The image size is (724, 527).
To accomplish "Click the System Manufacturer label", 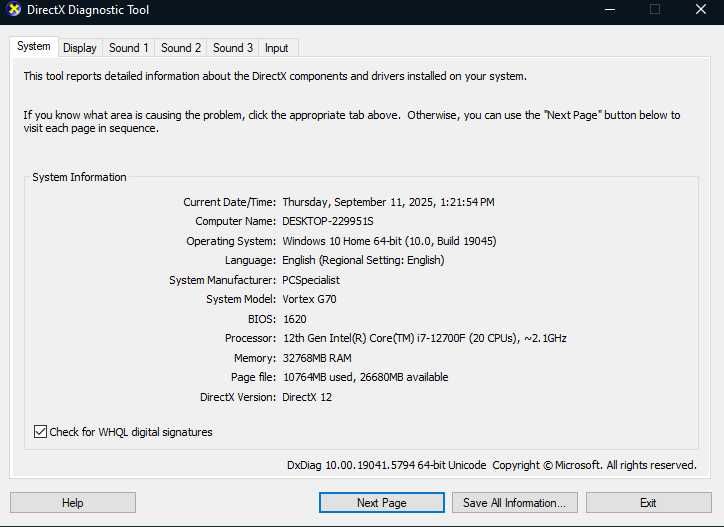I will point(223,280).
